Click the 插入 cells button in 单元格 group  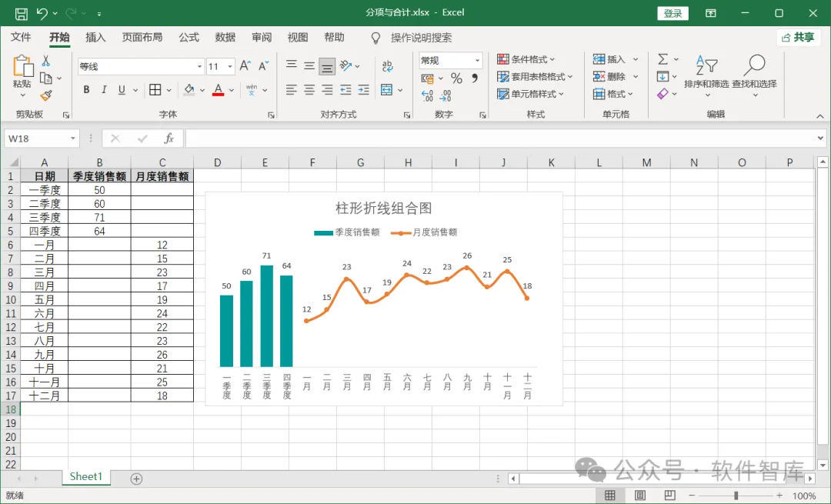coord(609,58)
